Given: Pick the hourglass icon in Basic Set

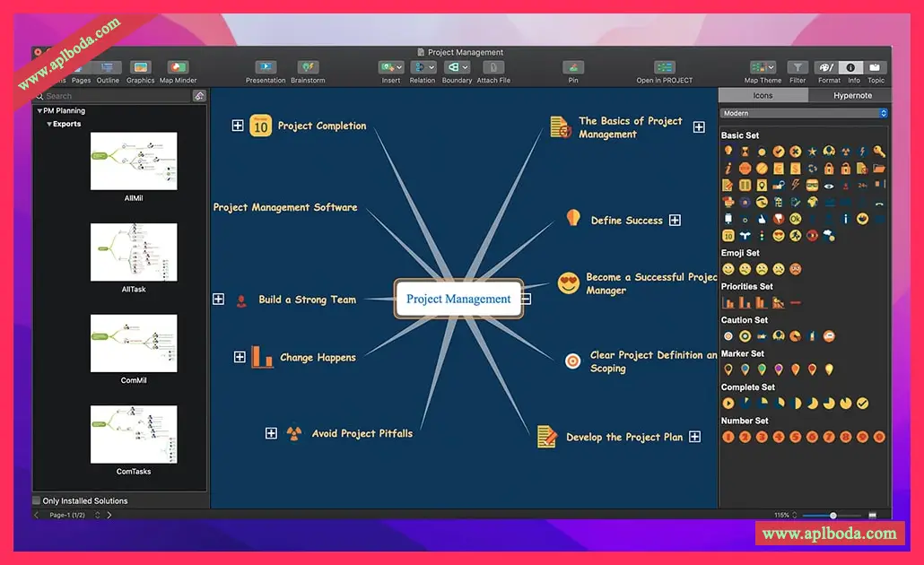Looking at the screenshot, I should (745, 152).
